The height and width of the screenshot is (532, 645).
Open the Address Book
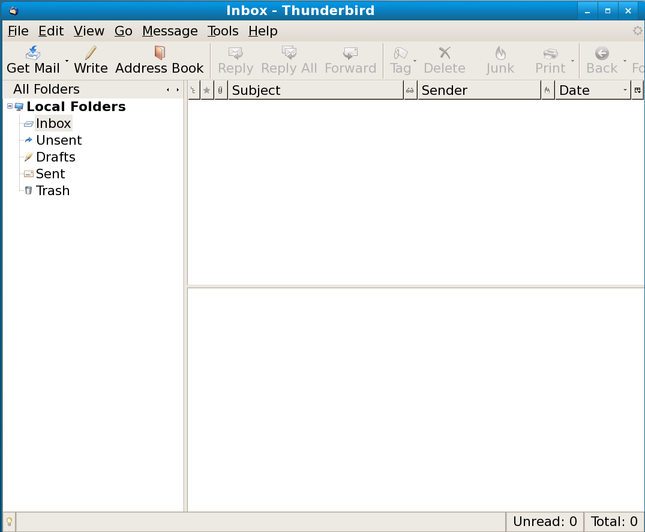[159, 59]
